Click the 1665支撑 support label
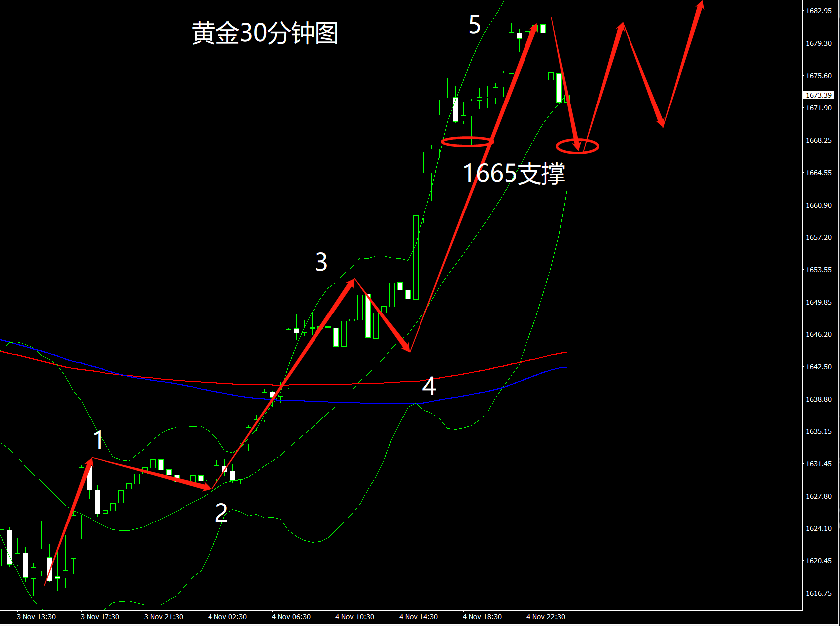The height and width of the screenshot is (626, 840). pyautogui.click(x=514, y=173)
